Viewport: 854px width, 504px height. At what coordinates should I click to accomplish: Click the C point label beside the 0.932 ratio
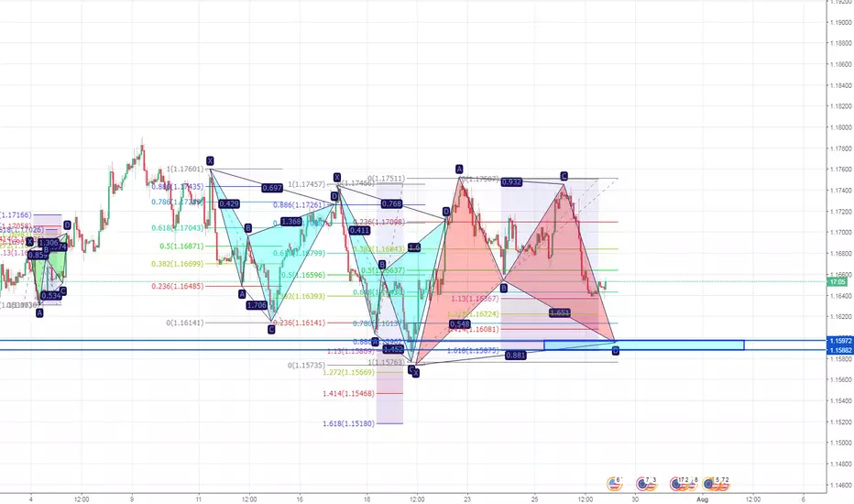tap(564, 176)
